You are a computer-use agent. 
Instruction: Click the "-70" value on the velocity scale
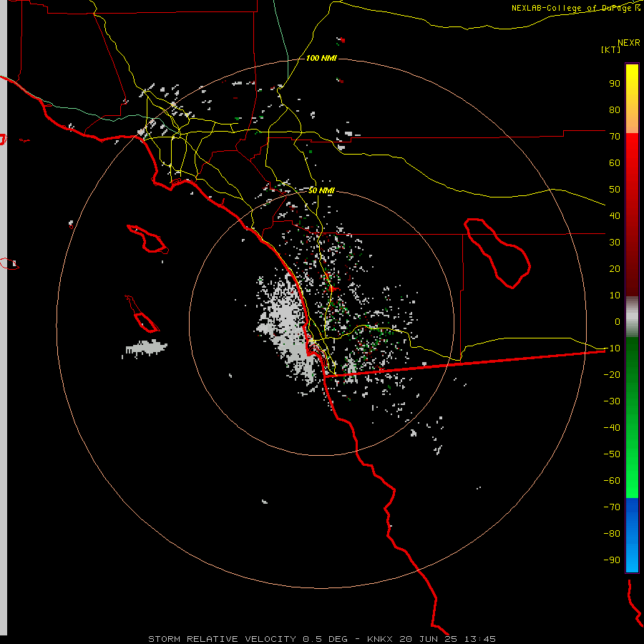(612, 507)
